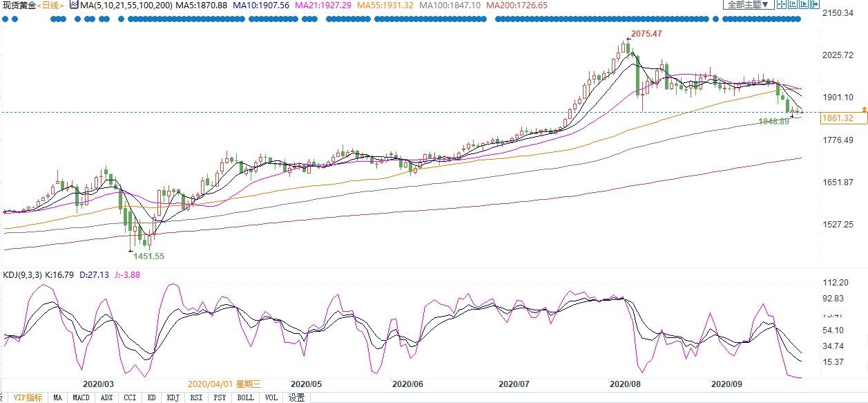Click the 2150.34 price axis label
The height and width of the screenshot is (403, 868).
pyautogui.click(x=839, y=13)
